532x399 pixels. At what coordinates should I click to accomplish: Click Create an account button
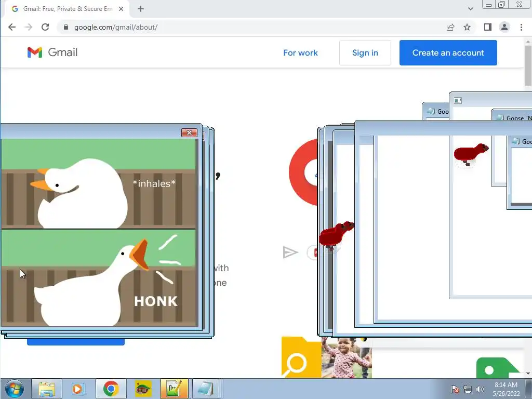pyautogui.click(x=448, y=53)
